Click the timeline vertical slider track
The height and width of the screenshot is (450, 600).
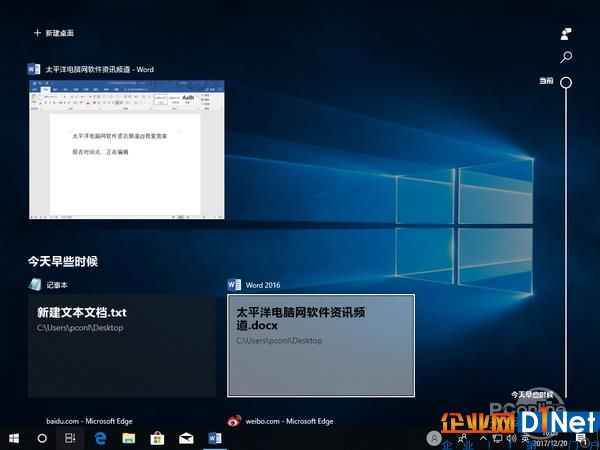click(x=566, y=243)
